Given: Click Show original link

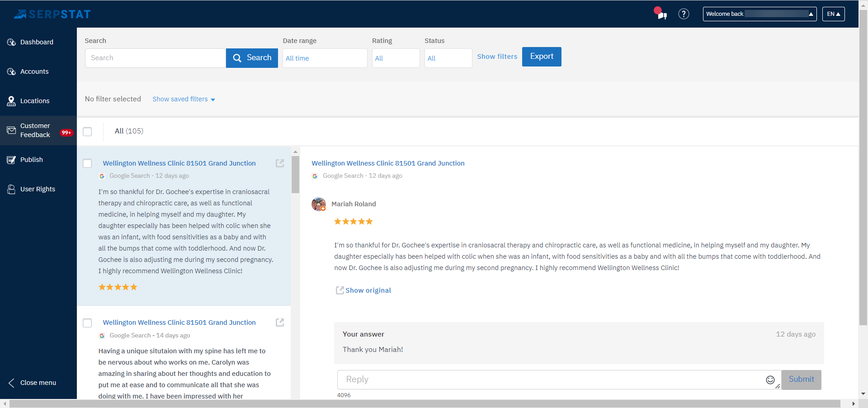Looking at the screenshot, I should tap(368, 290).
